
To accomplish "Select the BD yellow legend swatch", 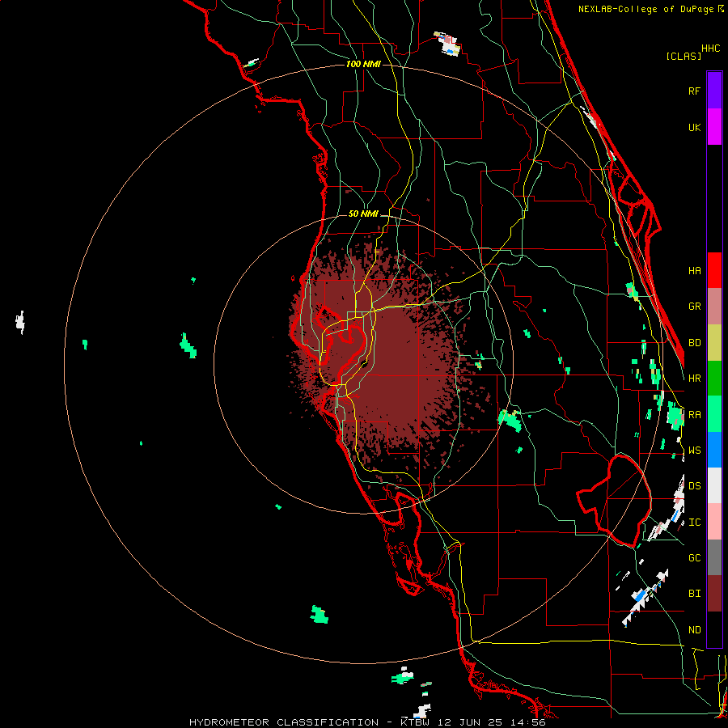I will pyautogui.click(x=714, y=343).
